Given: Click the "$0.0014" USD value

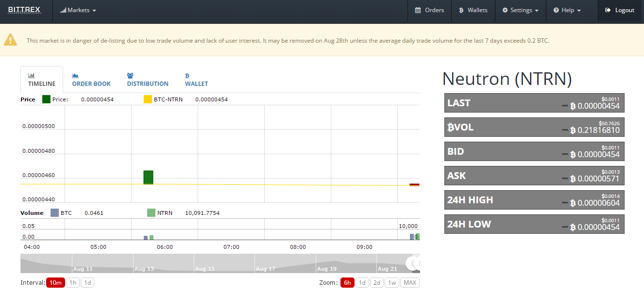Looking at the screenshot, I should pos(610,196).
